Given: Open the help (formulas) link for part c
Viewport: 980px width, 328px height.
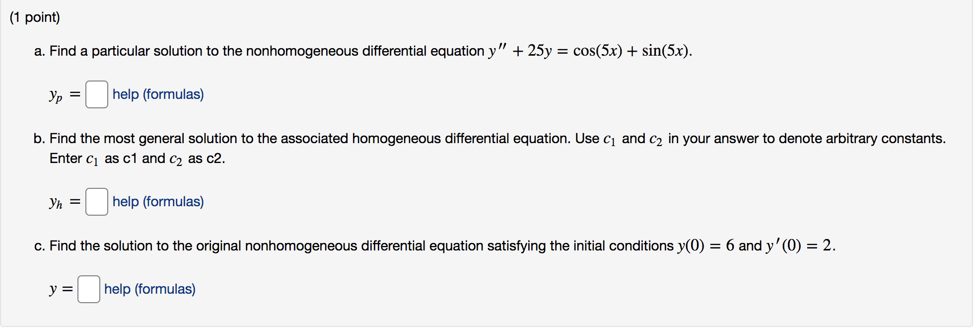Looking at the screenshot, I should tap(149, 289).
